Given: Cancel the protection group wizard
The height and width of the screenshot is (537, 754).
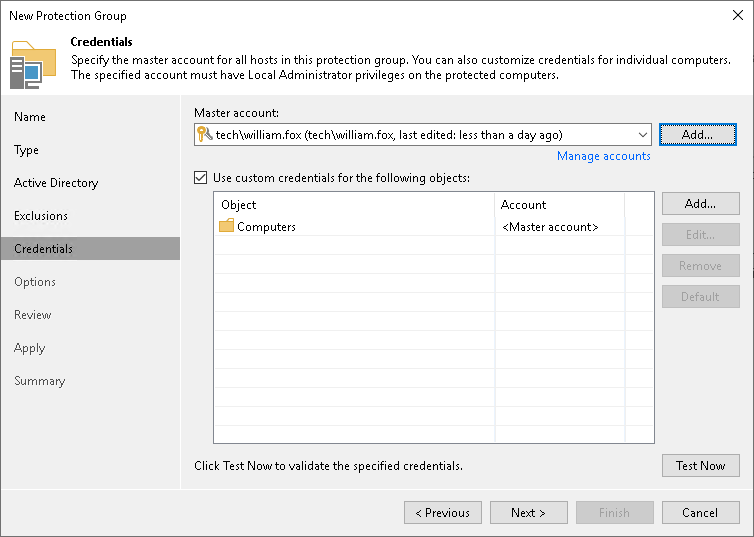Looking at the screenshot, I should (700, 513).
